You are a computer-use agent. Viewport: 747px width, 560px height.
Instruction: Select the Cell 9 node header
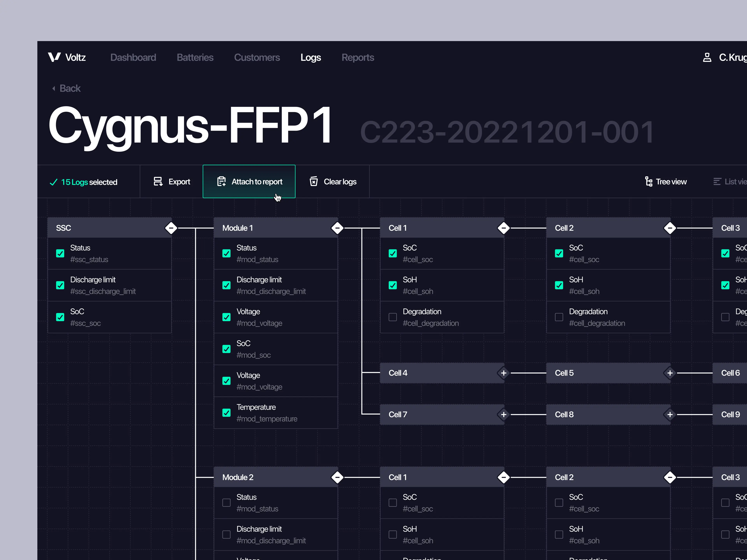point(730,415)
